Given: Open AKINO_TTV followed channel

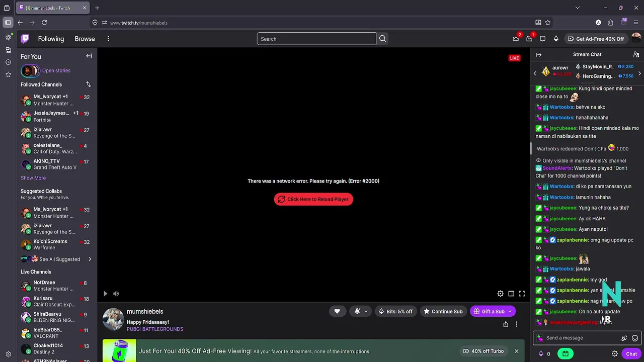Looking at the screenshot, I should click(56, 164).
